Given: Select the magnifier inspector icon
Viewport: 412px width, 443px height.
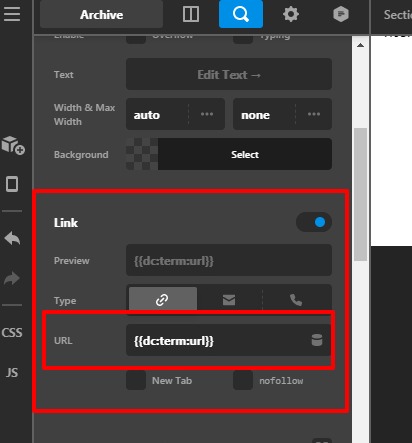Looking at the screenshot, I should pyautogui.click(x=241, y=14).
